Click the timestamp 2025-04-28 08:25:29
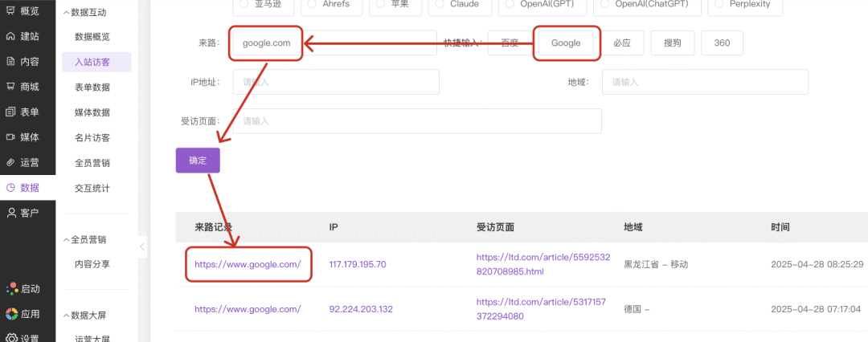This screenshot has width=868, height=342. [817, 264]
